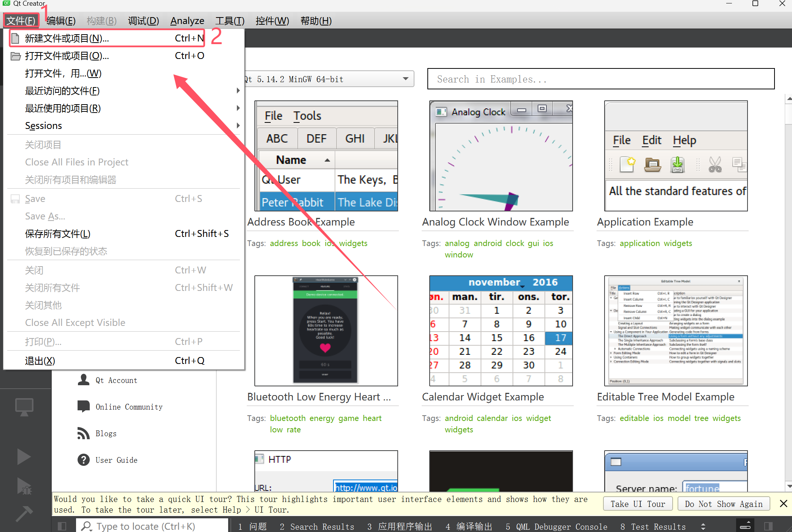Open the output panes selector arrows
Screen dimensions: 792x532
coord(703,526)
